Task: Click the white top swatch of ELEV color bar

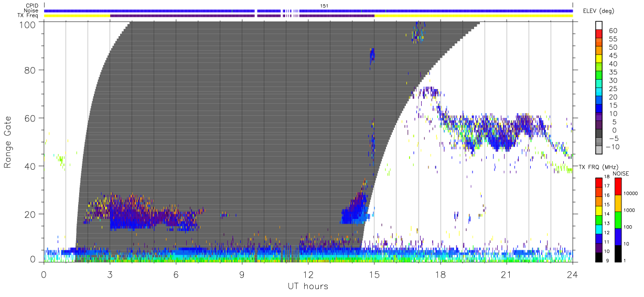Action: (599, 26)
